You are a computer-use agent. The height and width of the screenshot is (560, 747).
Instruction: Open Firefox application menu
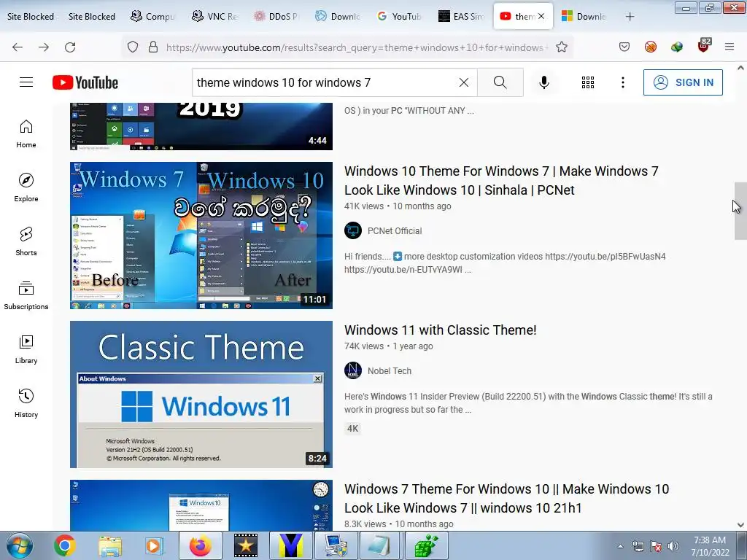729,47
